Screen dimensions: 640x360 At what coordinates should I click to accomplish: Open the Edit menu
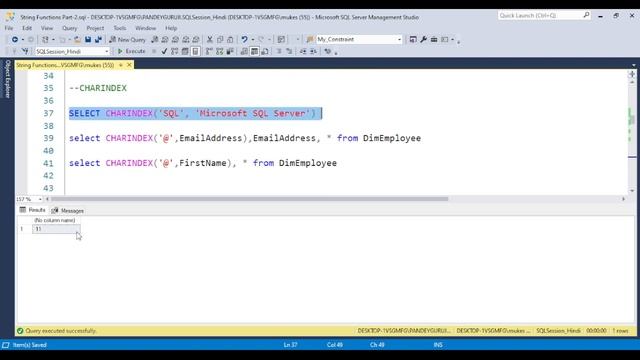click(27, 28)
